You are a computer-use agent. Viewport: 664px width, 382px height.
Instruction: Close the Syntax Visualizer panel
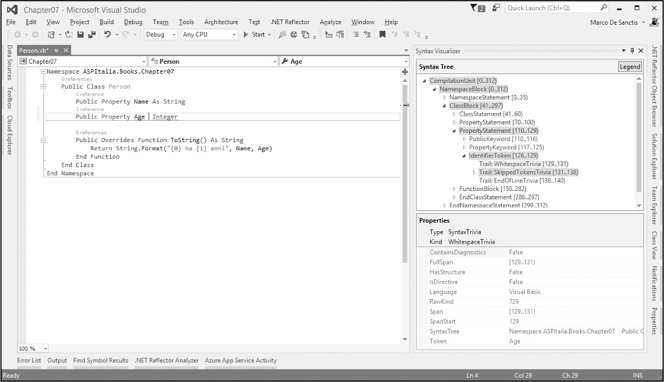[x=641, y=51]
